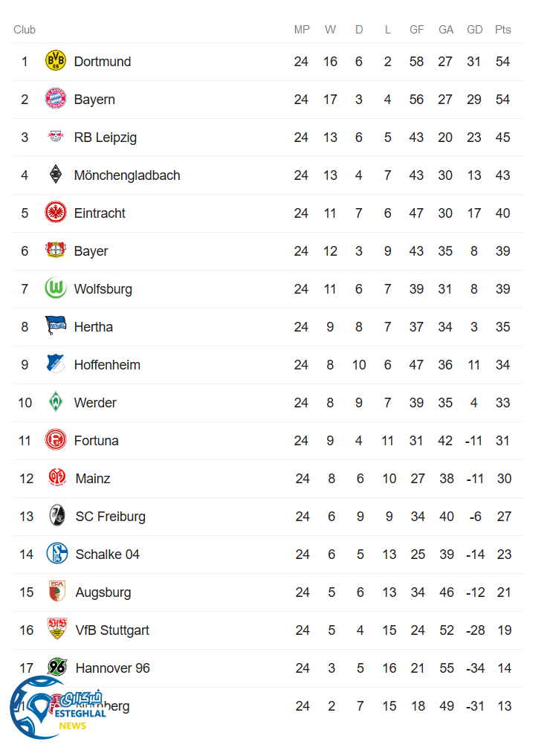This screenshot has height=756, width=547.
Task: Click the Schalke 04 blue crest
Action: click(57, 555)
